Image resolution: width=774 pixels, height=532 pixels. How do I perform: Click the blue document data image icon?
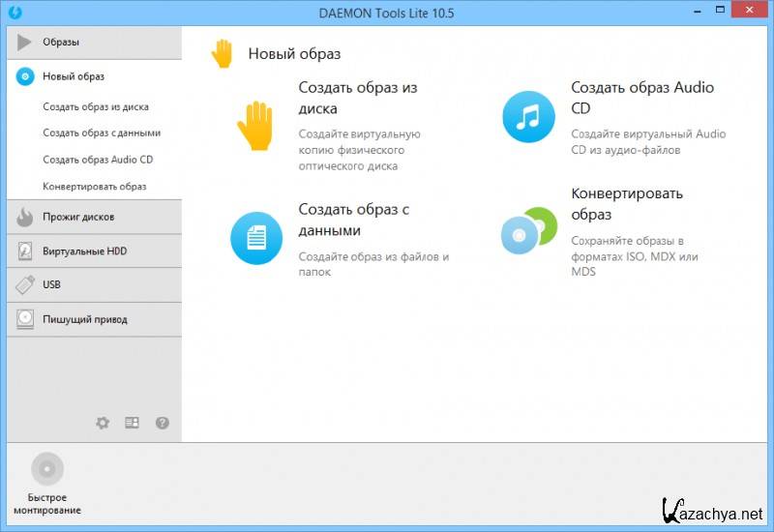click(256, 238)
